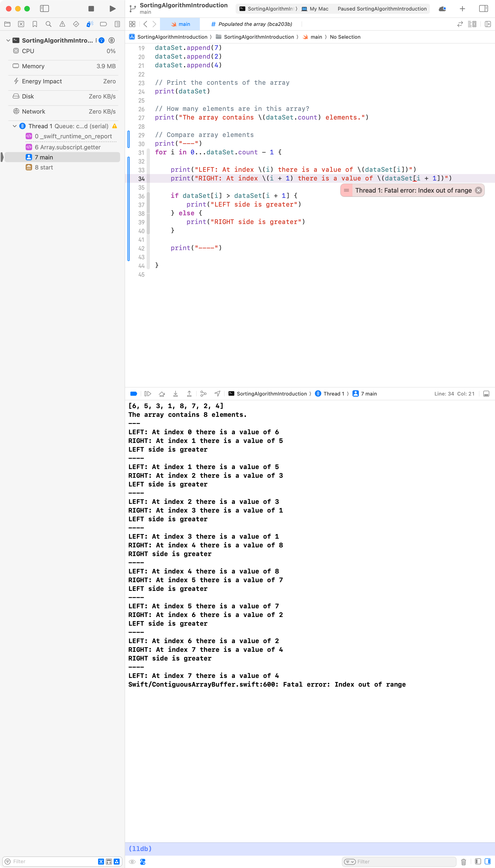495x868 pixels.
Task: Open the Issue navigator warning icon
Action: [x=62, y=24]
